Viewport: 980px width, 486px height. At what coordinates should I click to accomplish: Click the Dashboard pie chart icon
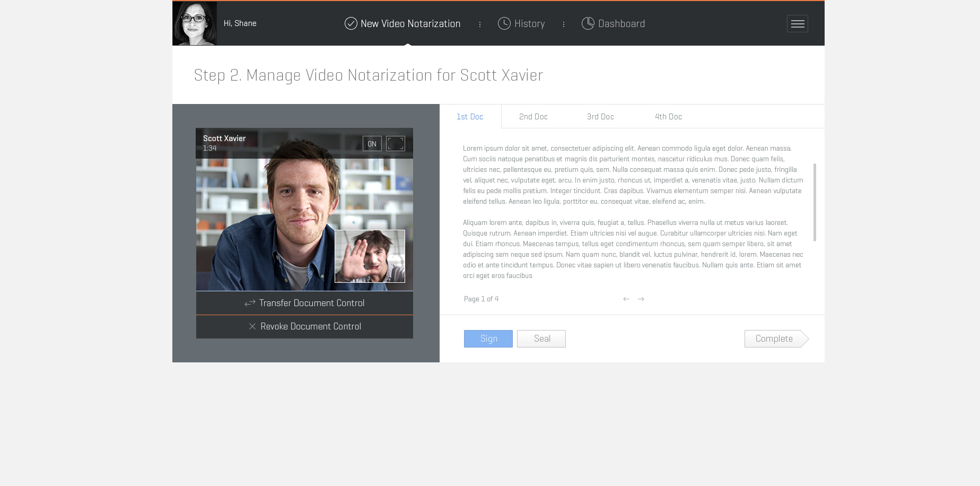(588, 23)
